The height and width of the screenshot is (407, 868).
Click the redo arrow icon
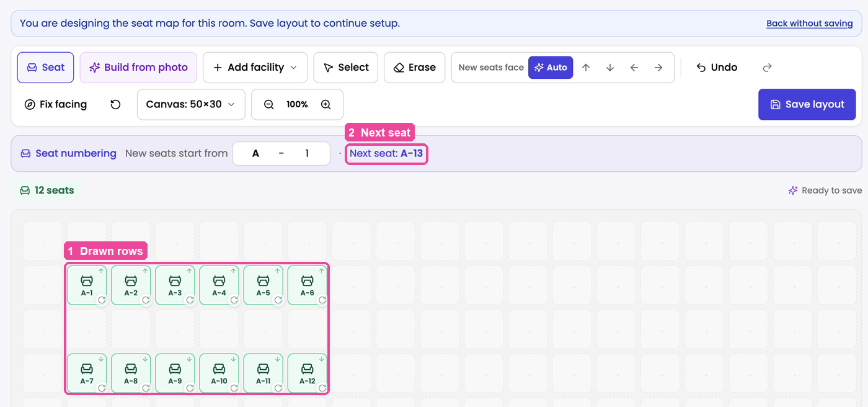767,68
